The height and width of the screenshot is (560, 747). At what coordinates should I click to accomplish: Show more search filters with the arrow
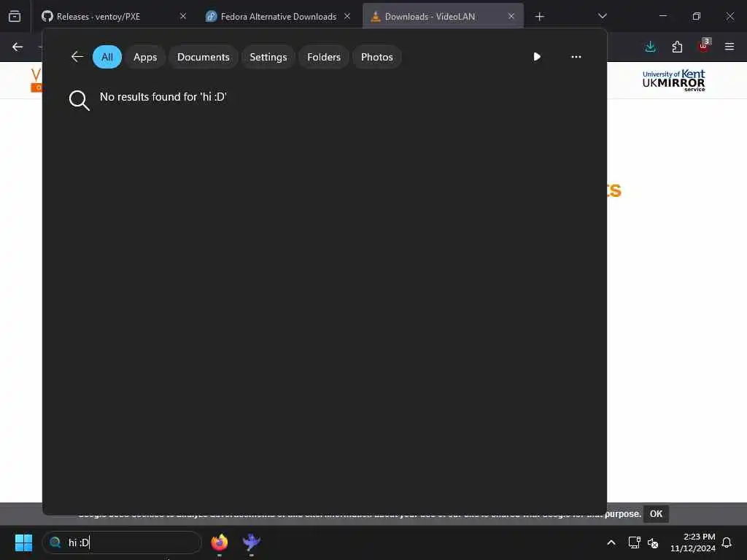point(537,57)
